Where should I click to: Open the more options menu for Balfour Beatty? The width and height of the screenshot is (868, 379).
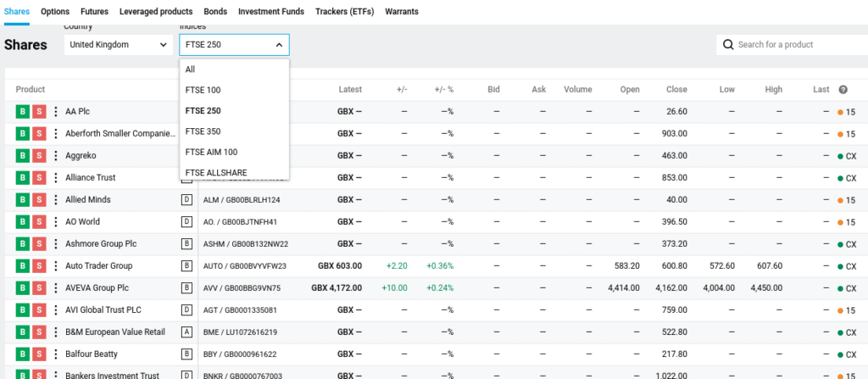(56, 354)
